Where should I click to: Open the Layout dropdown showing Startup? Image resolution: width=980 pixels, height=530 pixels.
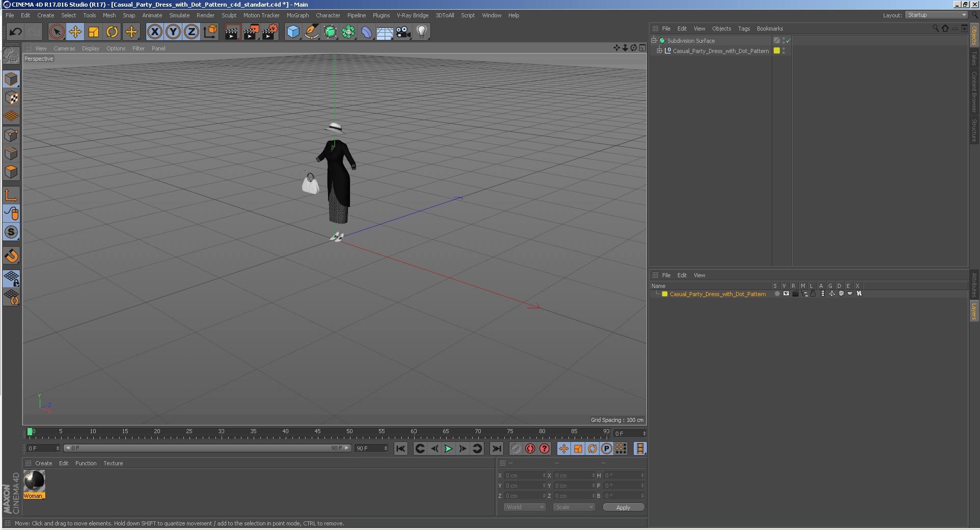pyautogui.click(x=936, y=15)
